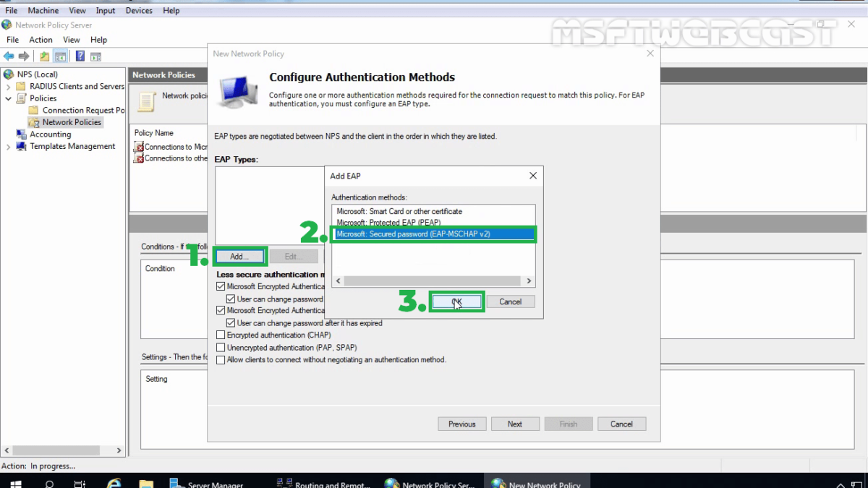The width and height of the screenshot is (868, 488).
Task: Check Allow clients to connect without negotiating
Action: (221, 359)
